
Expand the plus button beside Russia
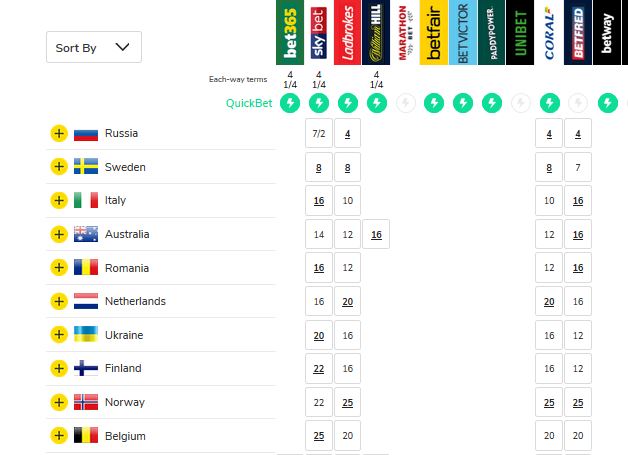tap(58, 134)
